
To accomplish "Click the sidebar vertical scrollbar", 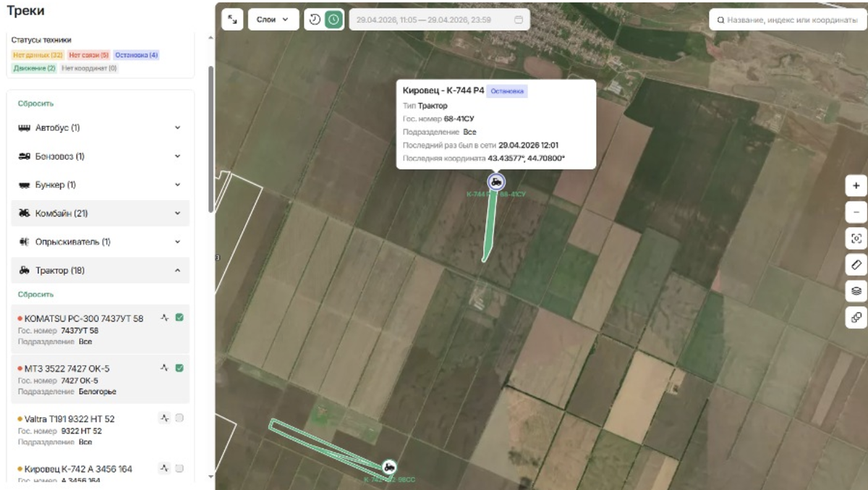I will 211,140.
